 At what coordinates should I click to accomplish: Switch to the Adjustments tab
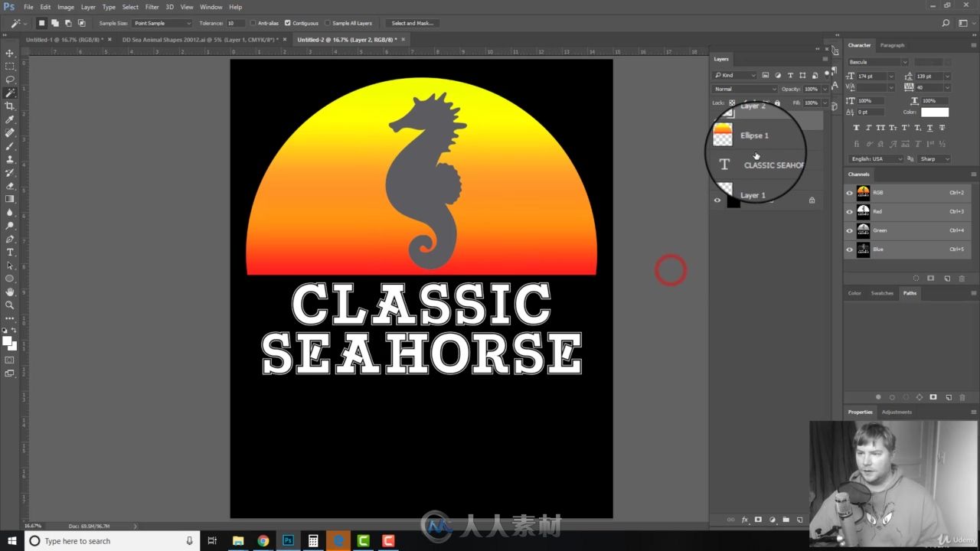click(897, 412)
